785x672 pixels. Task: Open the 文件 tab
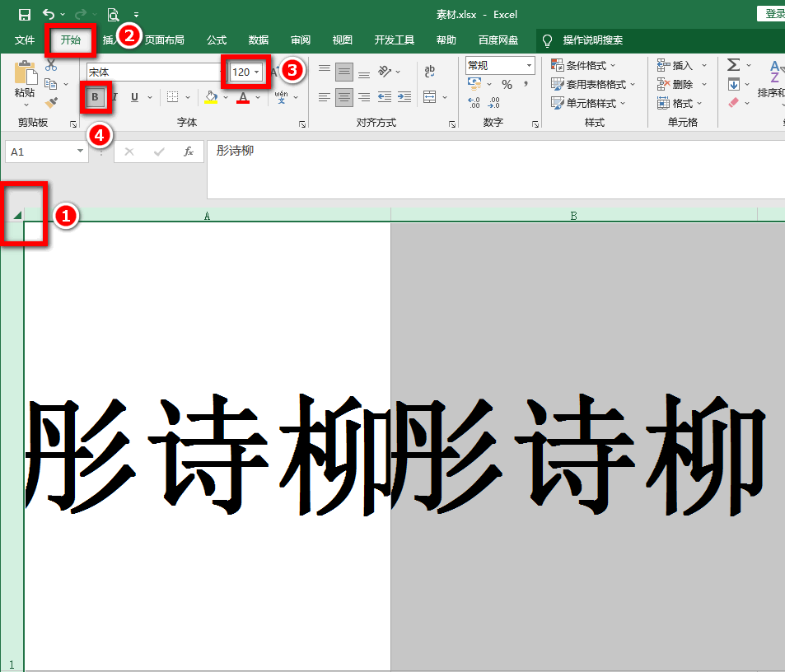(25, 40)
